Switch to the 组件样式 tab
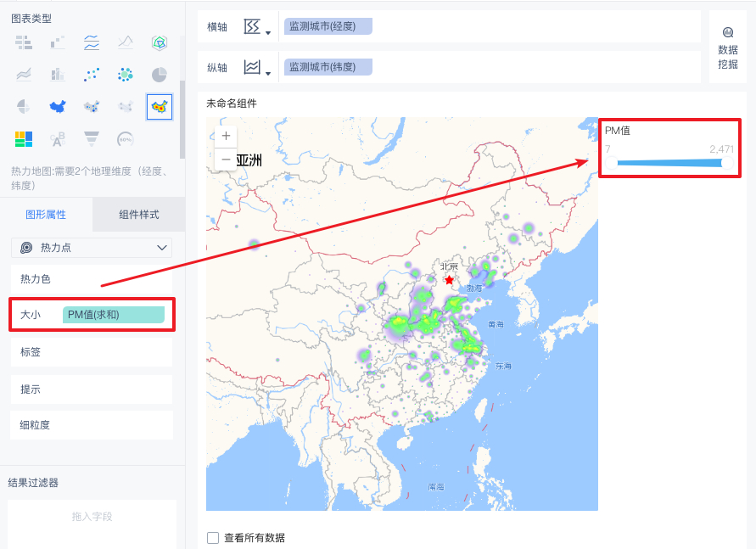Image resolution: width=756 pixels, height=549 pixels. pyautogui.click(x=139, y=215)
